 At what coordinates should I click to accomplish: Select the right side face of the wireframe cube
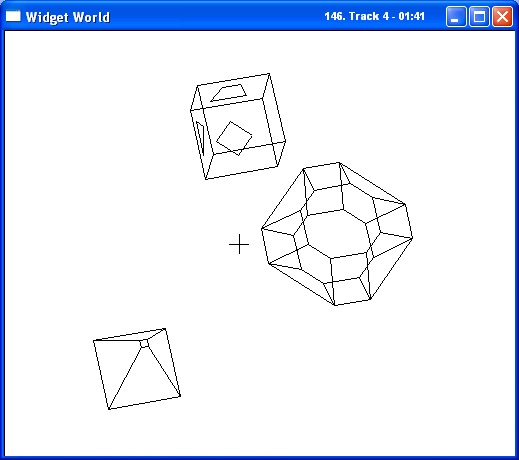click(274, 121)
